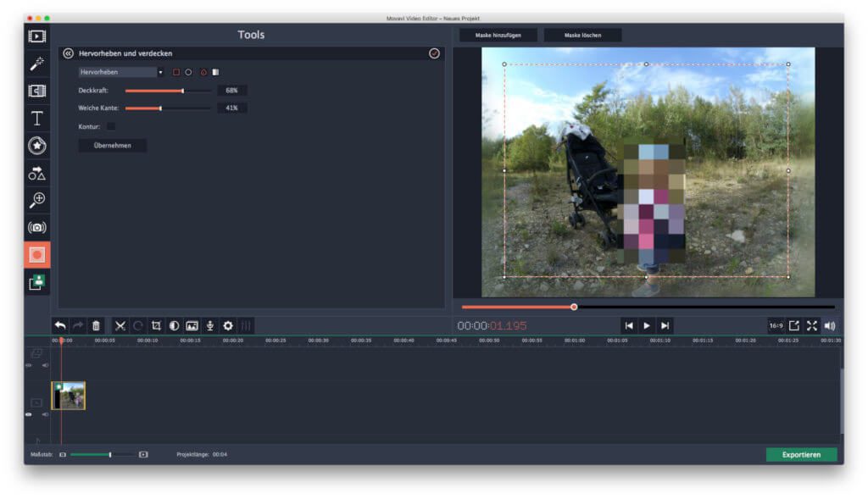Toggle video track visibility eye icon
The image size is (868, 499).
[x=28, y=414]
